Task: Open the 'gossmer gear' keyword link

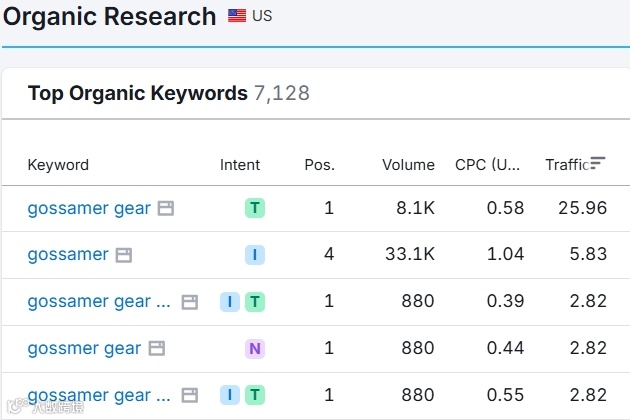Action: pos(84,348)
